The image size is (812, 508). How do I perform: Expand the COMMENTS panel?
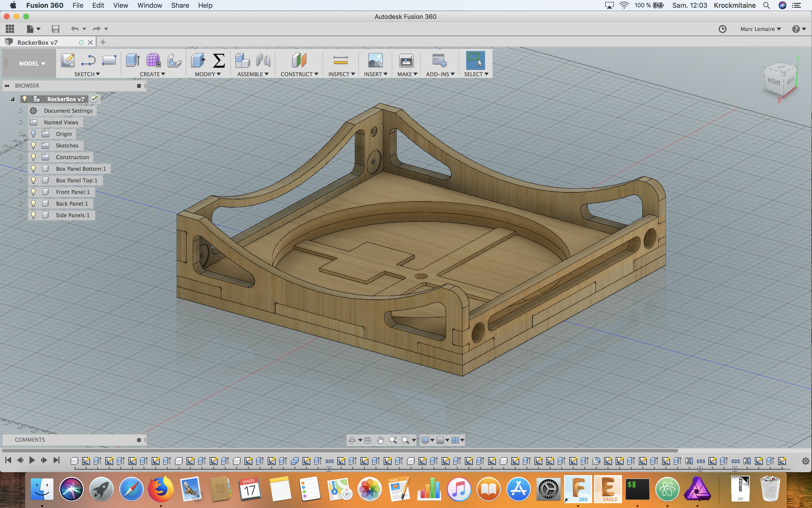click(x=139, y=440)
